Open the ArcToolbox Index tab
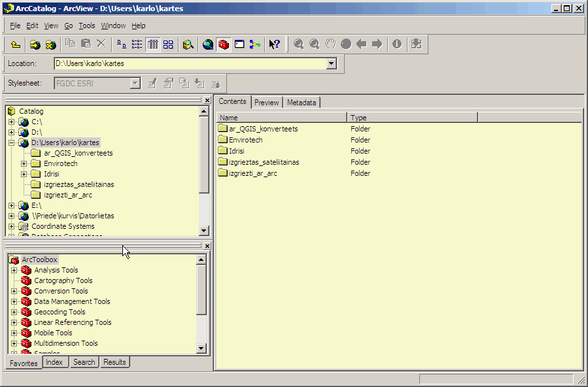Image resolution: width=588 pixels, height=387 pixels. tap(54, 362)
